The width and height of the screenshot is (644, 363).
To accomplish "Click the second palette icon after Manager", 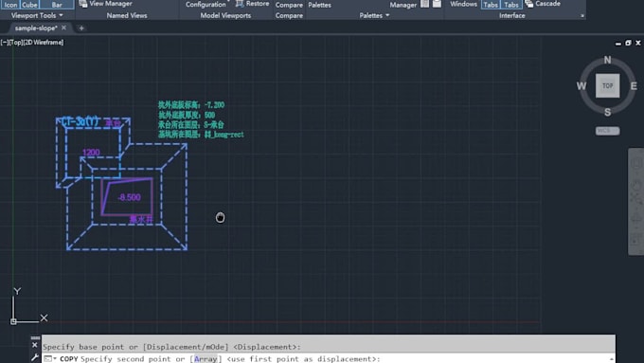I will click(x=437, y=4).
